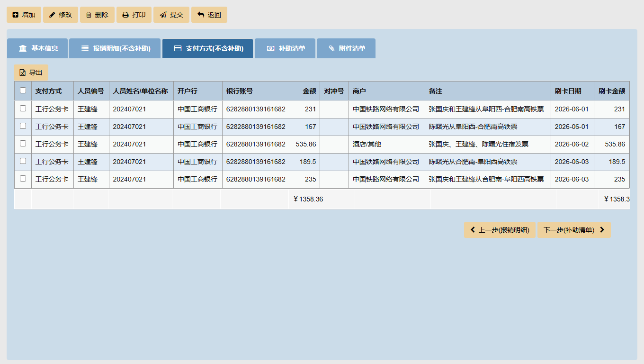Click the 银行账号 column header
The width and height of the screenshot is (644, 364).
[257, 91]
